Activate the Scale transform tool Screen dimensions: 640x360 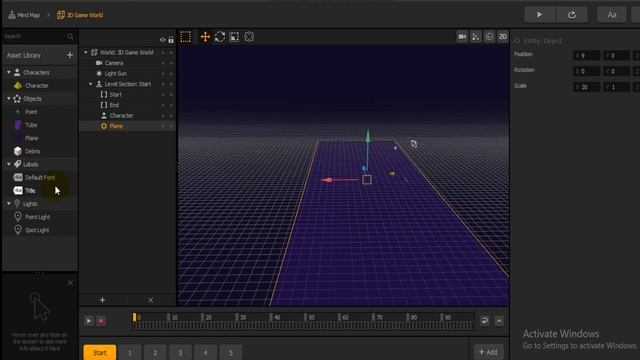[234, 37]
